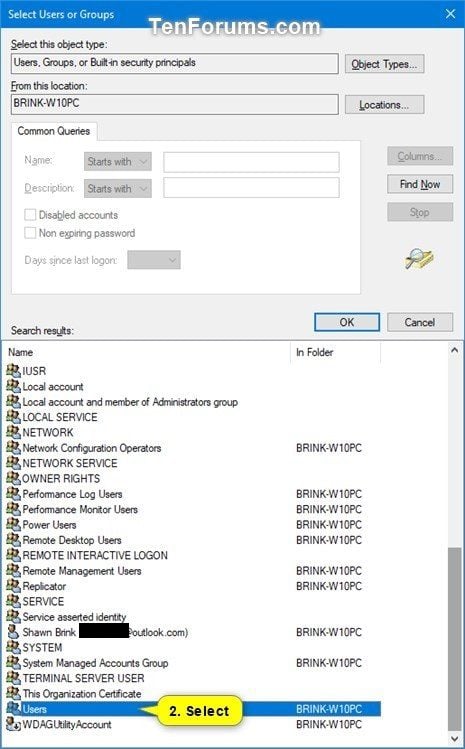
Task: Click the Locations button
Action: coord(384,105)
